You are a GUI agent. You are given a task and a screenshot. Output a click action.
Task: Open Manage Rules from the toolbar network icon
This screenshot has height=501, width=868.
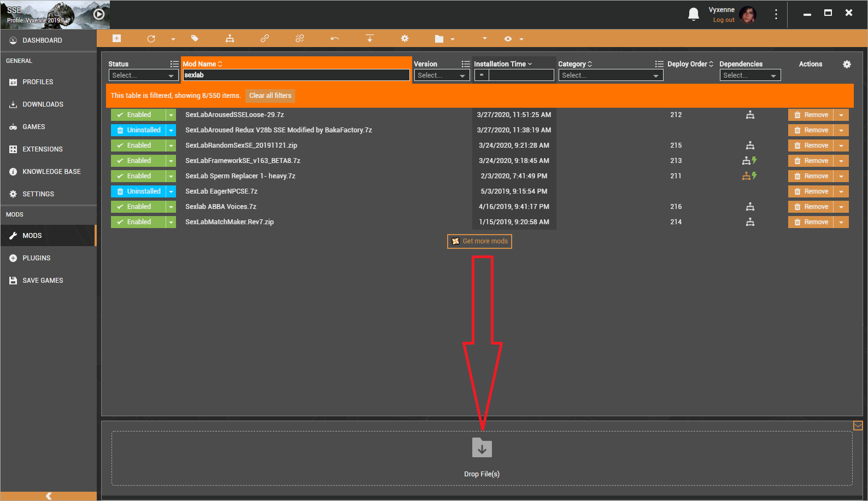pos(230,38)
